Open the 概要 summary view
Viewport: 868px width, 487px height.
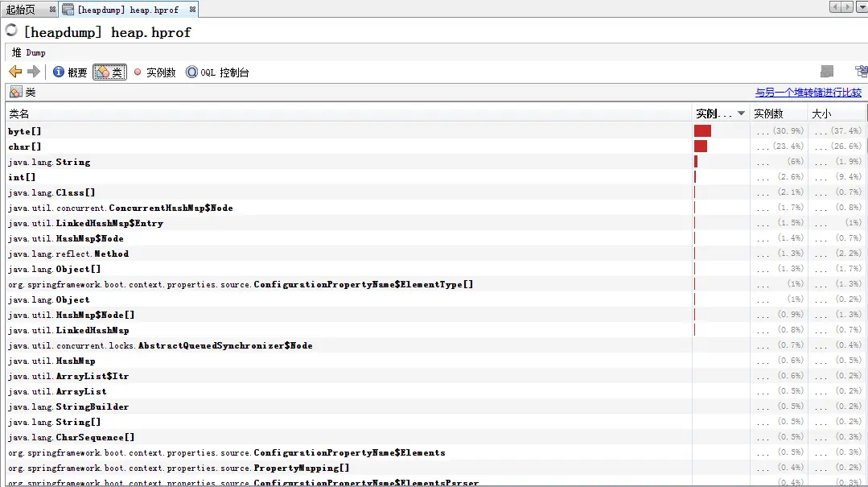[70, 72]
